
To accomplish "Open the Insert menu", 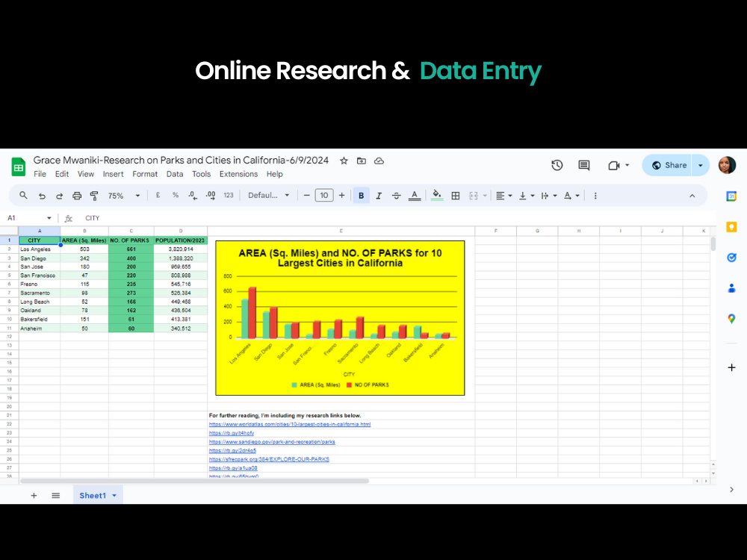I will (x=113, y=174).
